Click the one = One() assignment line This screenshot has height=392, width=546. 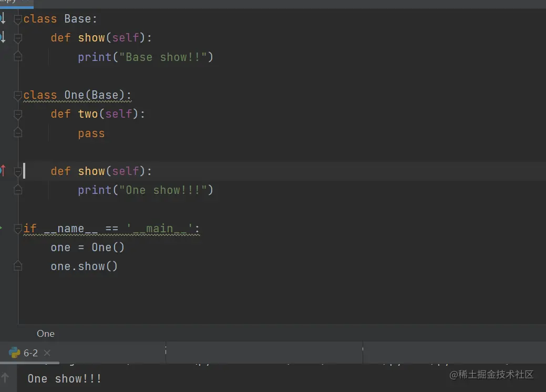point(87,247)
